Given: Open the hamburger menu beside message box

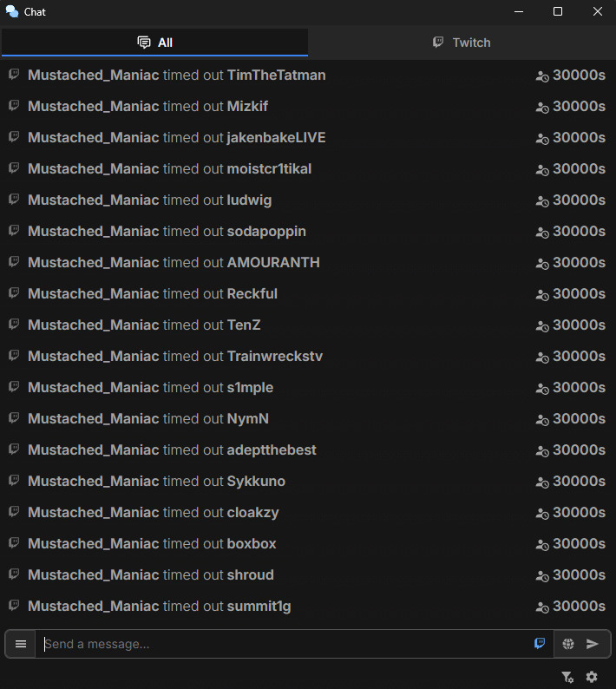Looking at the screenshot, I should (21, 644).
